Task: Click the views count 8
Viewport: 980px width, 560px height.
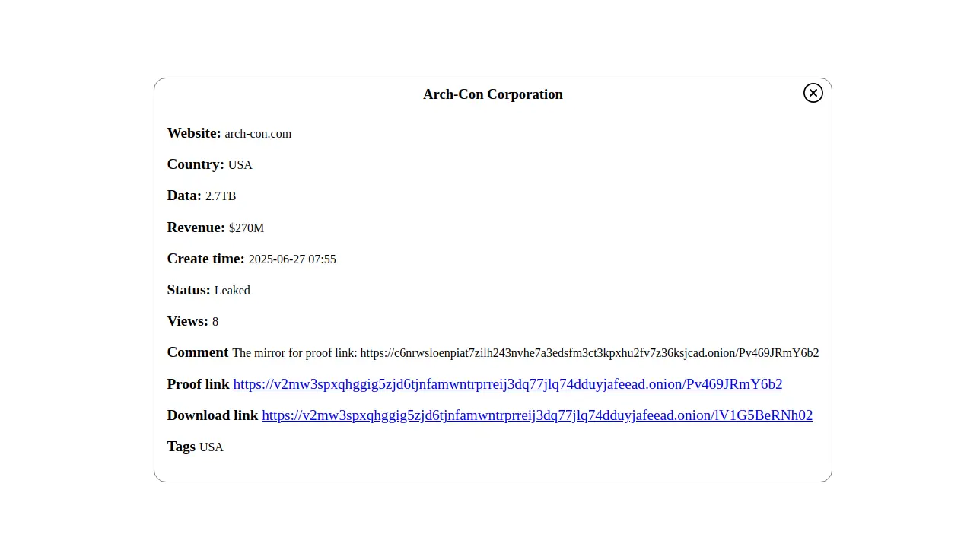Action: coord(215,322)
